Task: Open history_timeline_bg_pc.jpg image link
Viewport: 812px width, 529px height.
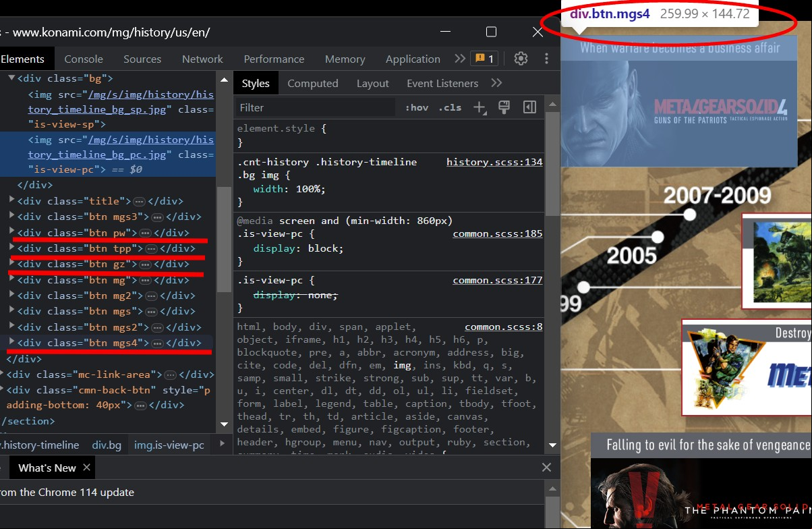Action: coord(121,147)
